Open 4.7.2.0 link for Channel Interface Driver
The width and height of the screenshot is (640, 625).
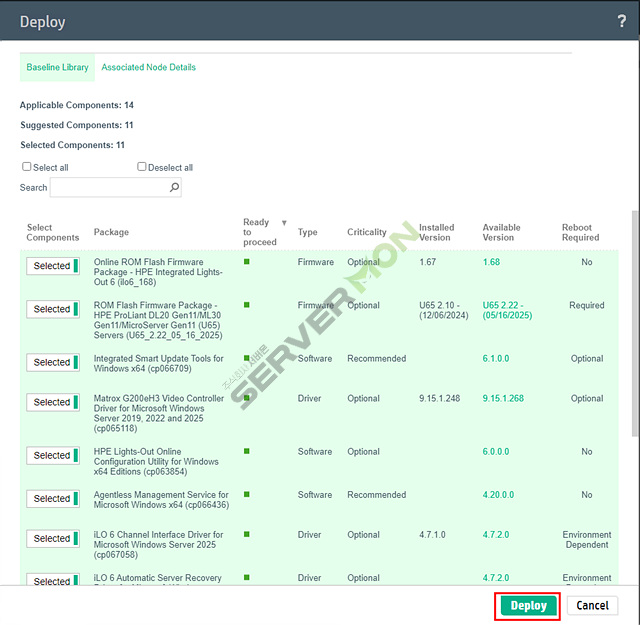(x=496, y=535)
